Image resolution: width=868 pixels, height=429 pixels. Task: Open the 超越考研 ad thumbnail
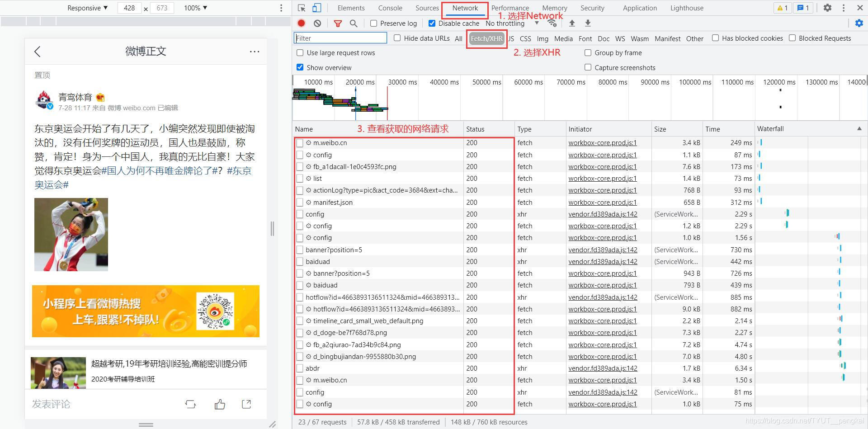click(58, 373)
